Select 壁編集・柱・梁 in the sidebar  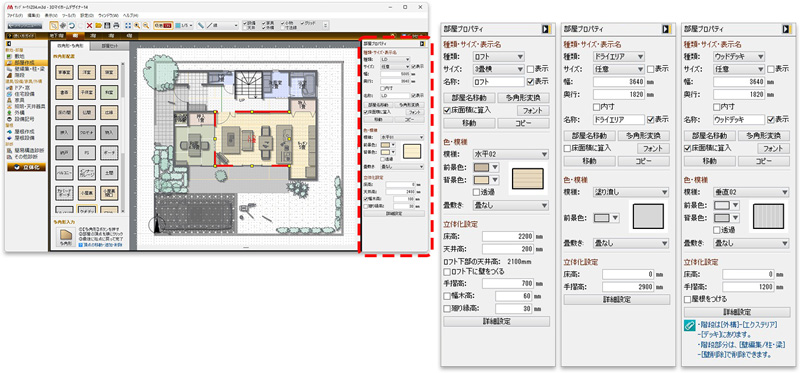pos(26,69)
